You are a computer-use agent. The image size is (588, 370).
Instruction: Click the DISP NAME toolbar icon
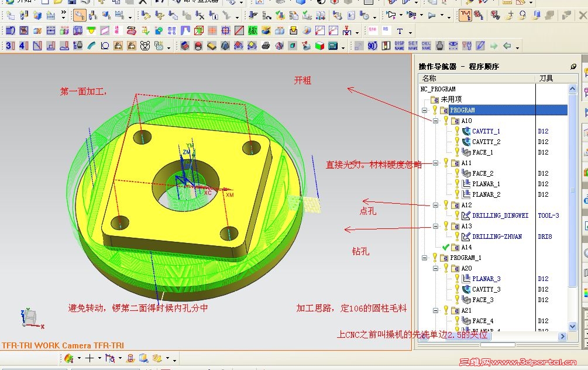(400, 46)
